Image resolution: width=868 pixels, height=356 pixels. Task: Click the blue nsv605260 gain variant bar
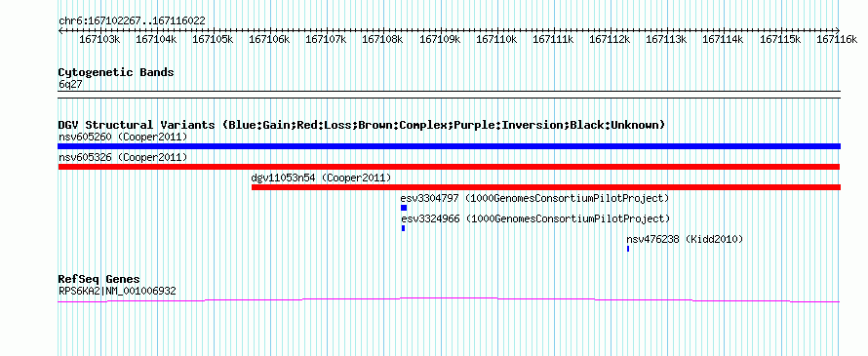[449, 146]
